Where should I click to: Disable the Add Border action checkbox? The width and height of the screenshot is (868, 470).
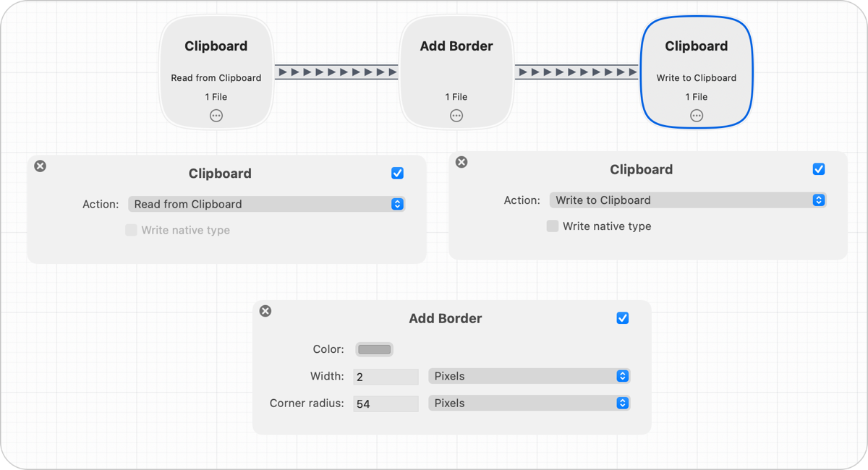[623, 317]
